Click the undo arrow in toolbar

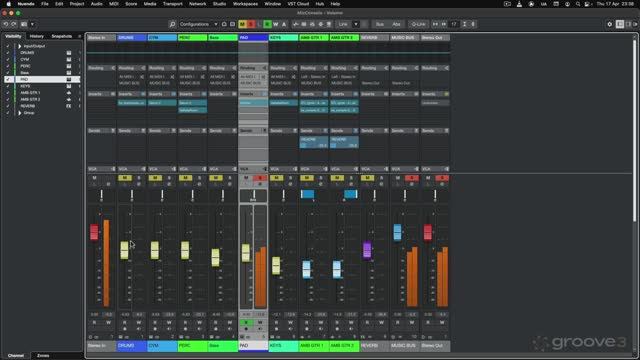pyautogui.click(x=6, y=24)
